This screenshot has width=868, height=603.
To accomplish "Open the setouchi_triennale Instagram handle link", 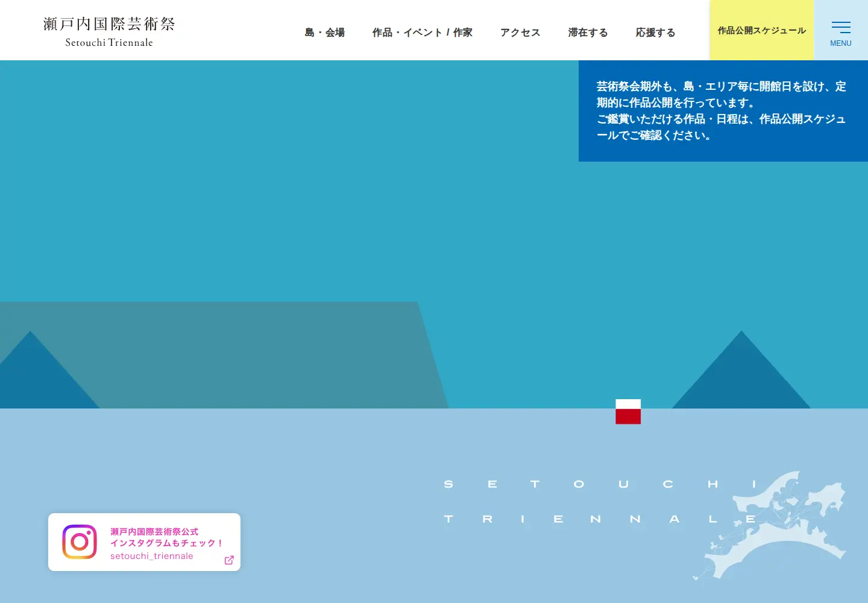I will coord(152,556).
